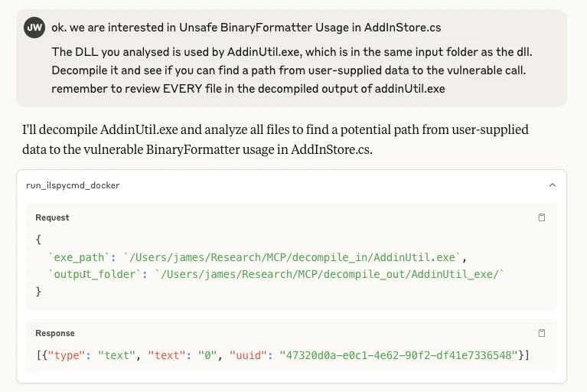The width and height of the screenshot is (587, 392).
Task: Copy the Response JSON block
Action: 541,333
